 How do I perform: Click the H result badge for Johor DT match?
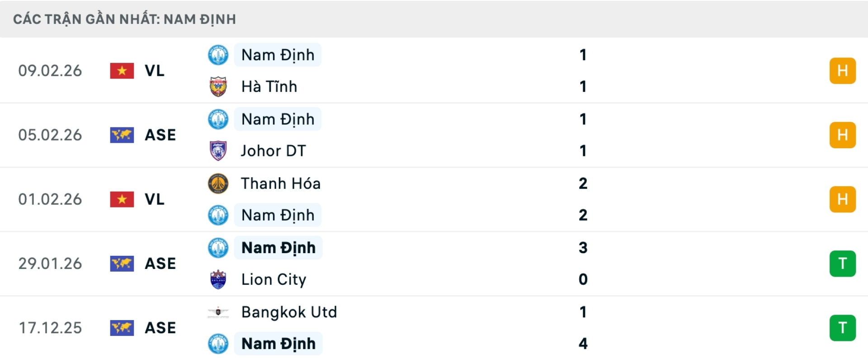pyautogui.click(x=842, y=135)
